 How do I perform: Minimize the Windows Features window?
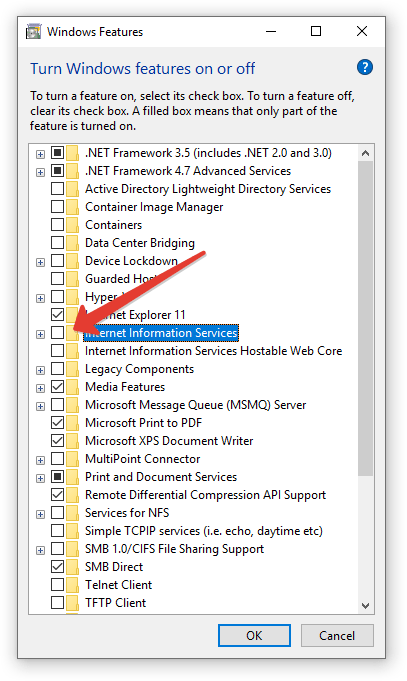(271, 31)
